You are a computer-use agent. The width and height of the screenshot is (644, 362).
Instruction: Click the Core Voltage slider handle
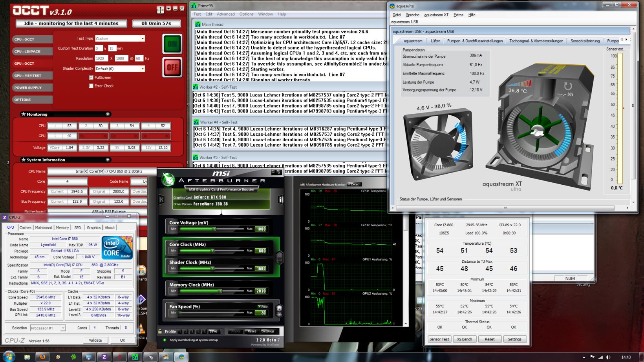pos(214,229)
